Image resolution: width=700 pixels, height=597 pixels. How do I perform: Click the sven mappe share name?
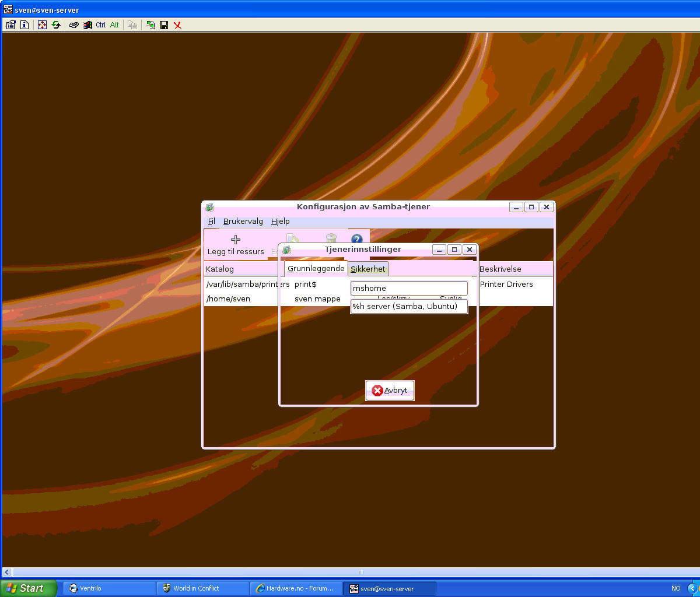317,298
